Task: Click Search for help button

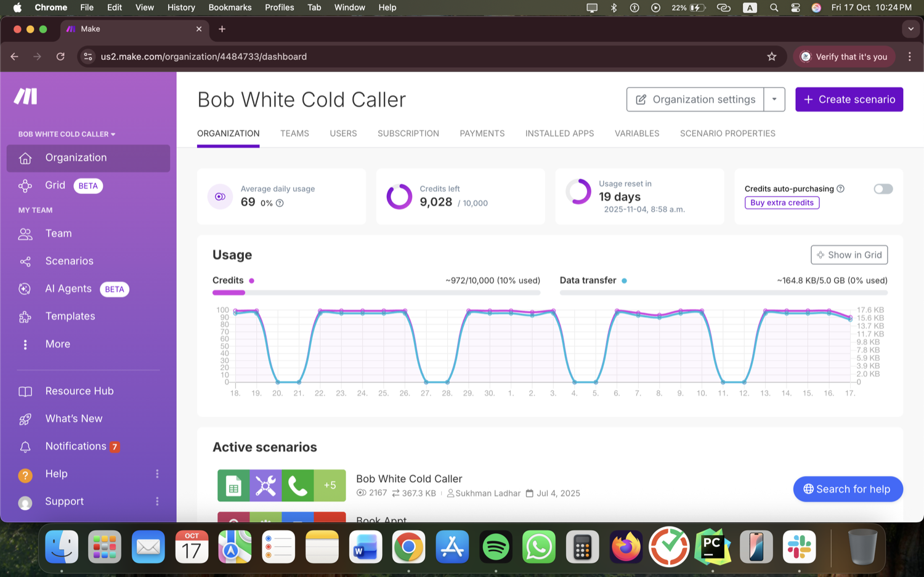Action: point(848,489)
